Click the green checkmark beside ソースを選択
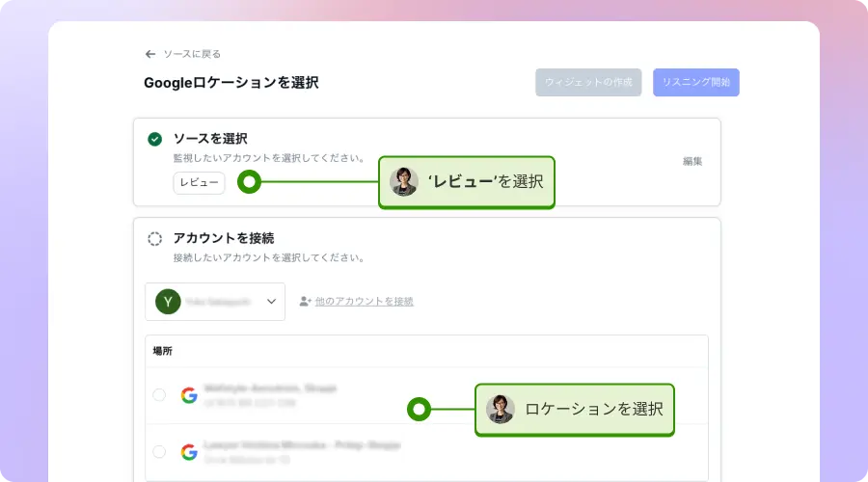The image size is (868, 482). 154,139
